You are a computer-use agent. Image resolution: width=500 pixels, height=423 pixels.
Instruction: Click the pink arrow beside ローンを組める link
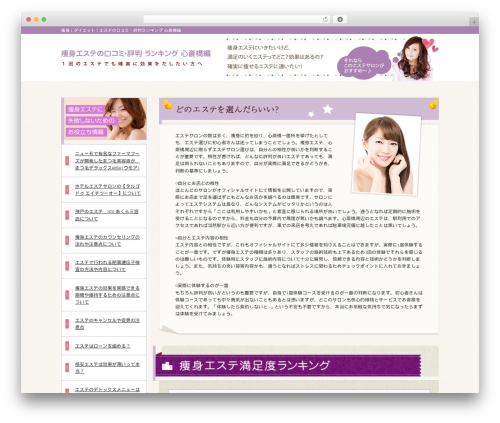(67, 346)
